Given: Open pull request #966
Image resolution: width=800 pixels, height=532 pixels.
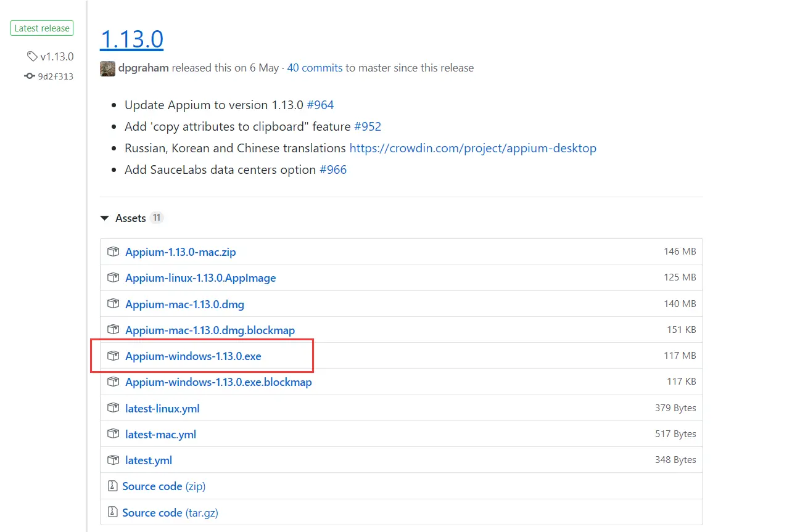Looking at the screenshot, I should point(333,170).
